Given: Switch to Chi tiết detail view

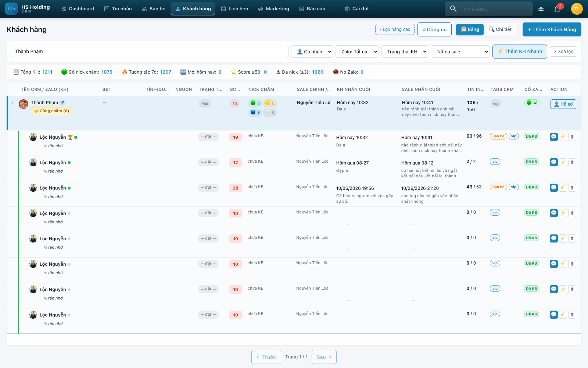Looking at the screenshot, I should click(500, 29).
